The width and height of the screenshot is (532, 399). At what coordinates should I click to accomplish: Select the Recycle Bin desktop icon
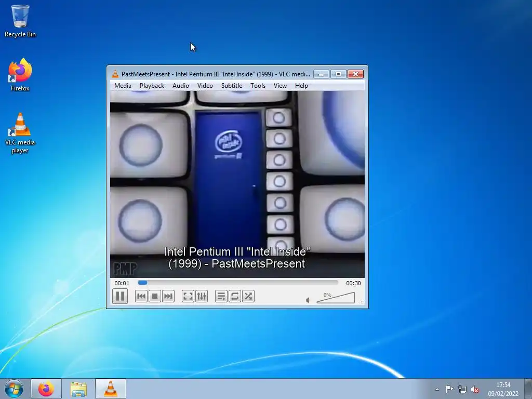coord(20,21)
